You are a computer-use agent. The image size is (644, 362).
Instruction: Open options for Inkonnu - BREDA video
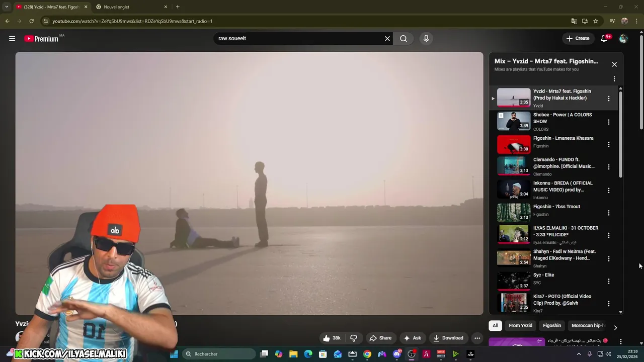(609, 190)
